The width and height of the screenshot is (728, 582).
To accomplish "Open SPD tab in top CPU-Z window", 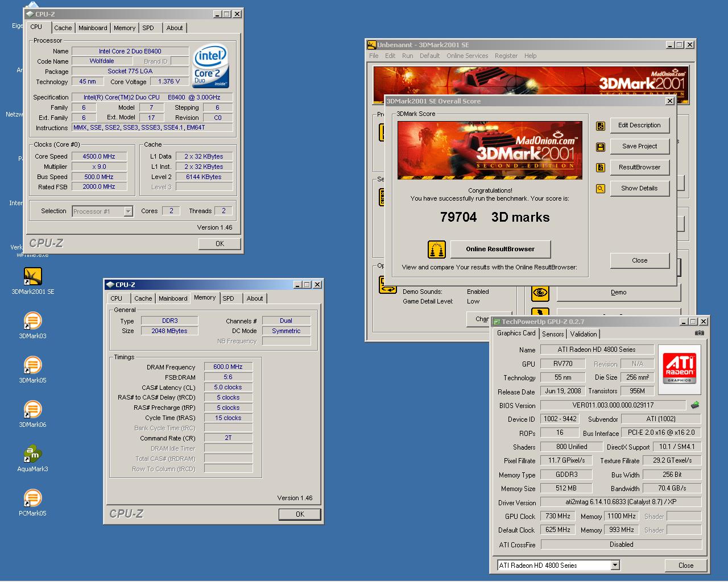I will [x=148, y=28].
